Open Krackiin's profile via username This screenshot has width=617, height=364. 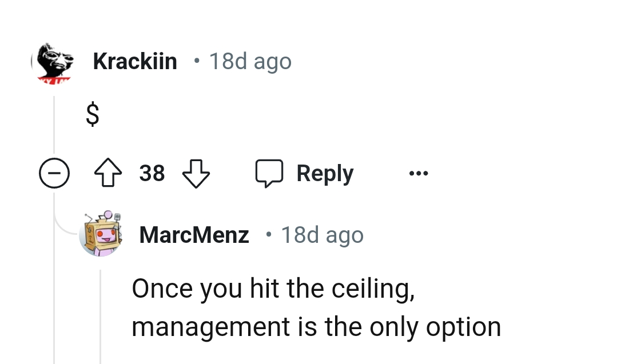[x=135, y=61]
